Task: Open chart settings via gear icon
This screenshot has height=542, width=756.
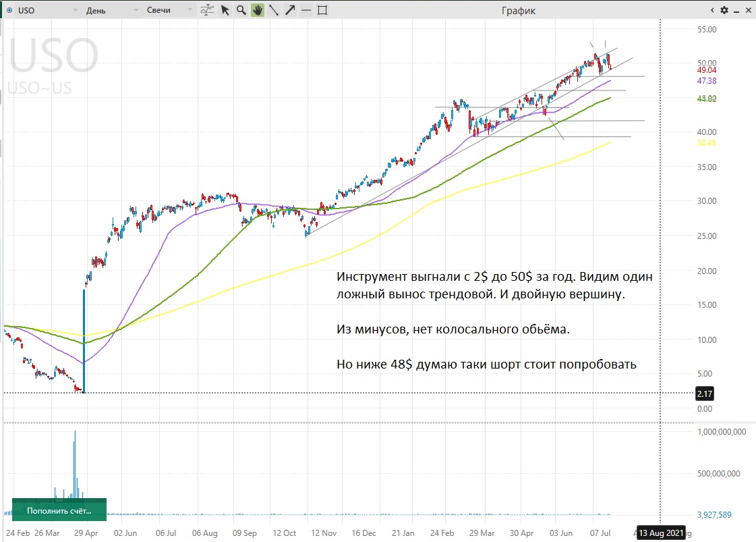Action: point(724,10)
